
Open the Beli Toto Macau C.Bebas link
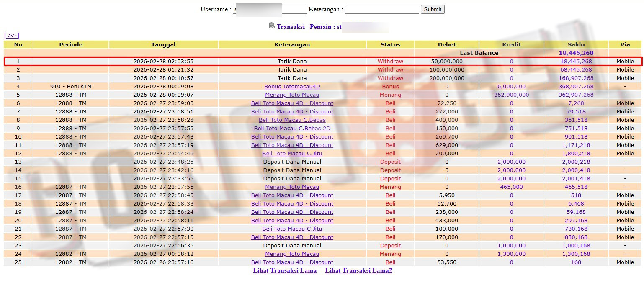point(292,120)
